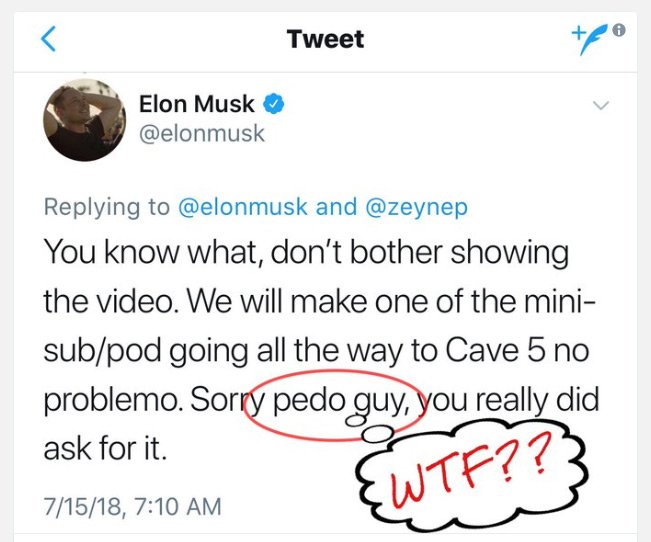This screenshot has width=651, height=542.
Task: Click the Elon Musk display name
Action: (198, 103)
